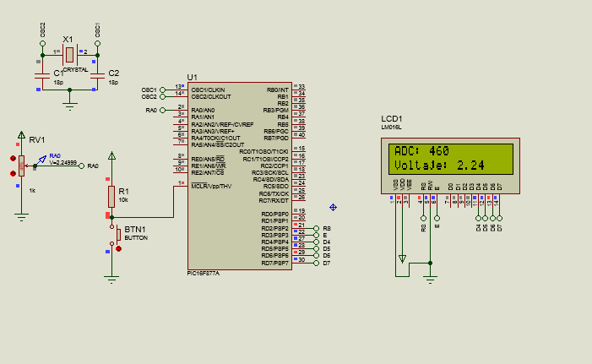Click the RV1 reference label

pyautogui.click(x=37, y=139)
